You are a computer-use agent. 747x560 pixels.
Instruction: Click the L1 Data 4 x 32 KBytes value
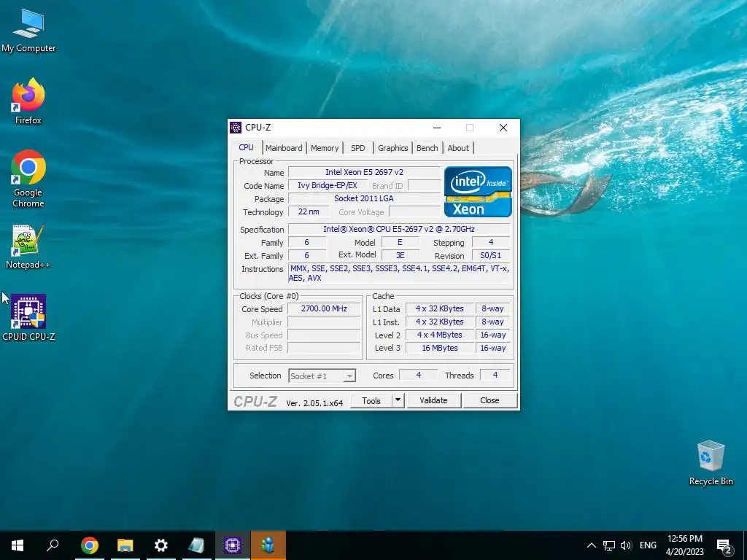click(440, 308)
